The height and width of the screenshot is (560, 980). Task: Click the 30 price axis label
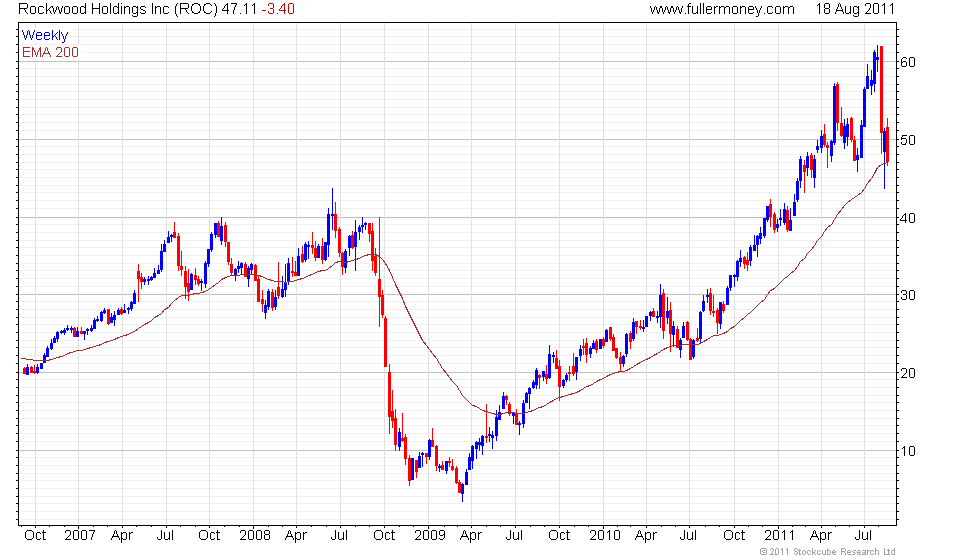click(x=908, y=295)
